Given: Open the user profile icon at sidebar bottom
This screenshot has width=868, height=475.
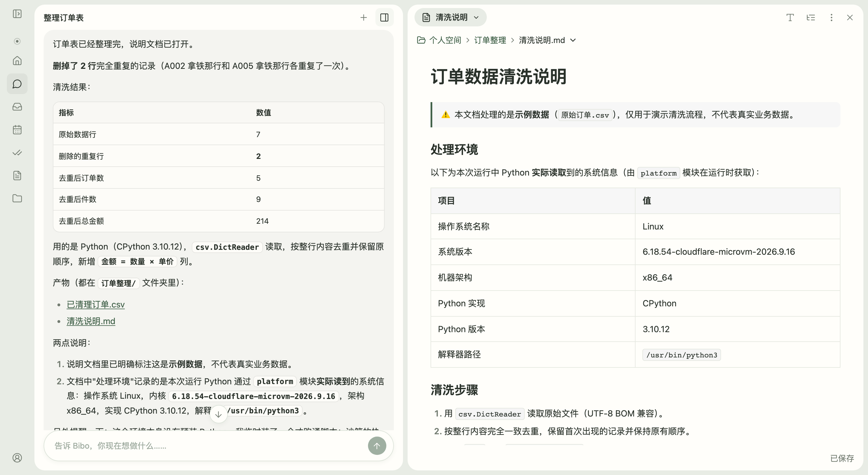Looking at the screenshot, I should coord(17,458).
